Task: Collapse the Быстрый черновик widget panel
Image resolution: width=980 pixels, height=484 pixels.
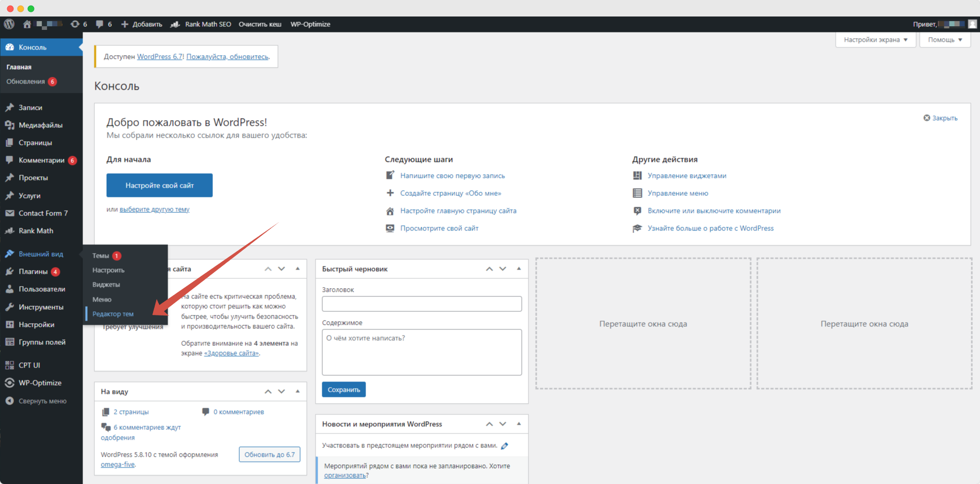Action: 519,269
